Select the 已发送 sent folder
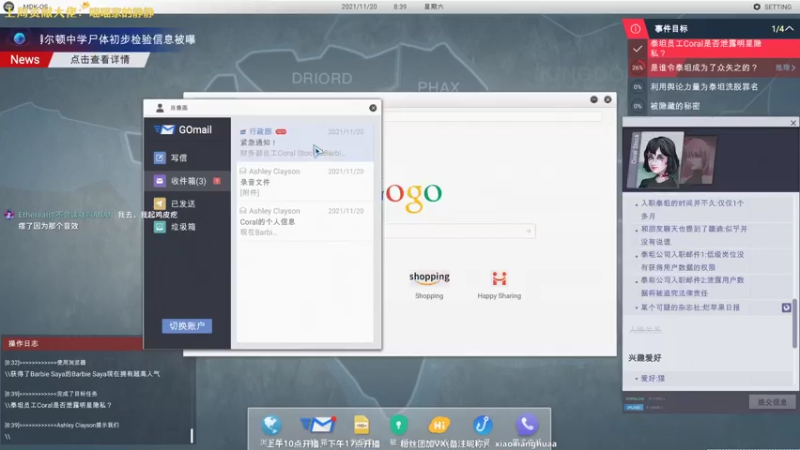 pyautogui.click(x=187, y=204)
